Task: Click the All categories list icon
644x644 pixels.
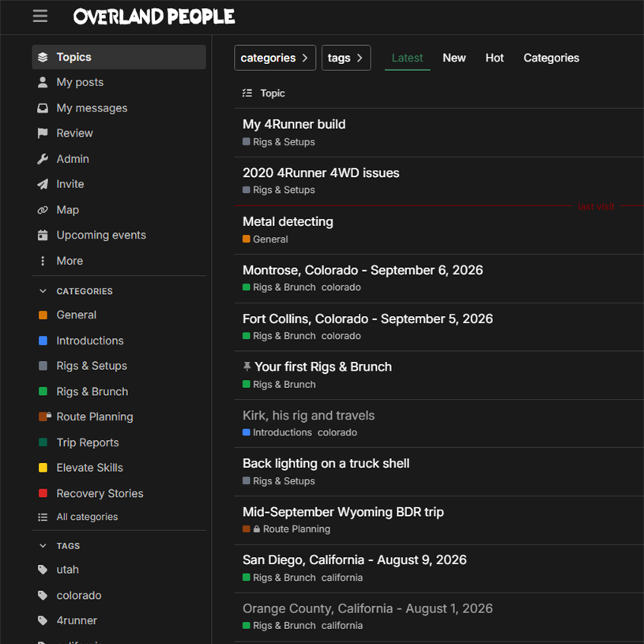Action: coord(43,517)
